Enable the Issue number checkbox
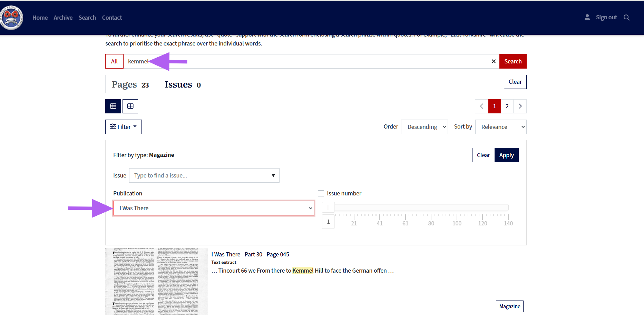 321,193
